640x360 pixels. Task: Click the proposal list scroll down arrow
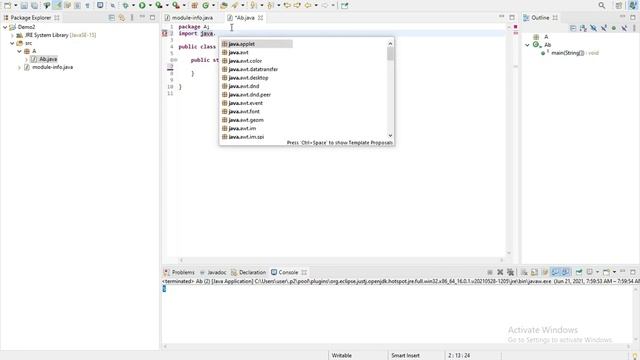(390, 136)
